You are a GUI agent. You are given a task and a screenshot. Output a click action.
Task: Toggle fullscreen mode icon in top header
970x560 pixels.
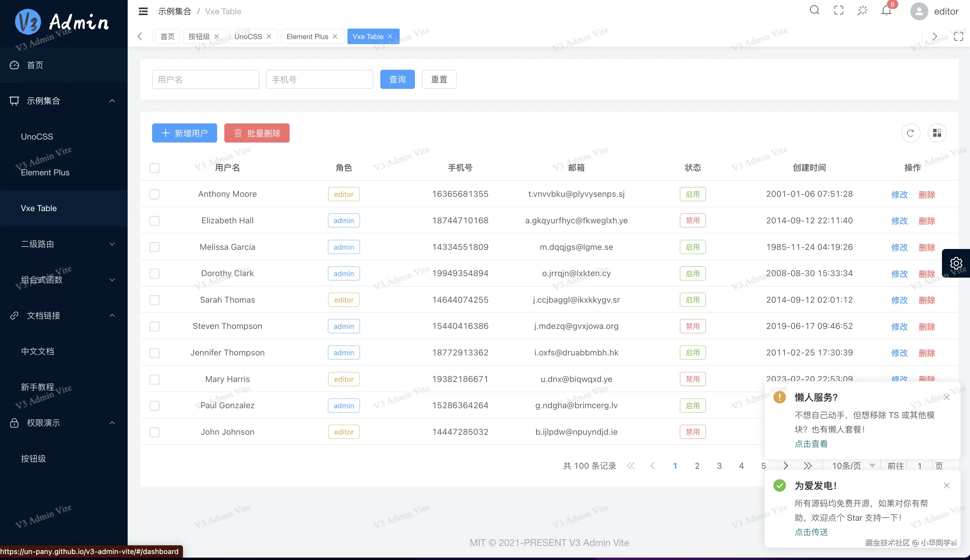point(838,10)
